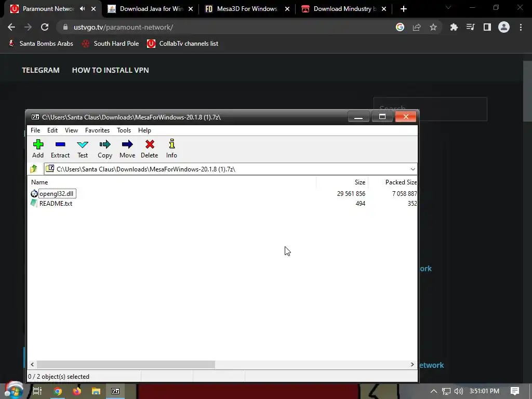This screenshot has height=399, width=532.
Task: Open the volume control in the tray
Action: [x=459, y=391]
